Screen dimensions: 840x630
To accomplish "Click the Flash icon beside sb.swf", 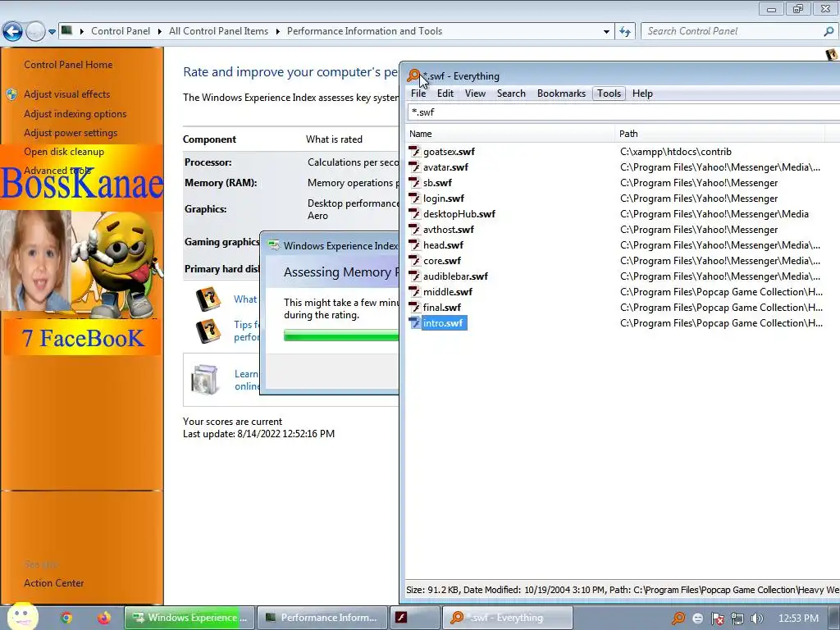I will click(414, 183).
